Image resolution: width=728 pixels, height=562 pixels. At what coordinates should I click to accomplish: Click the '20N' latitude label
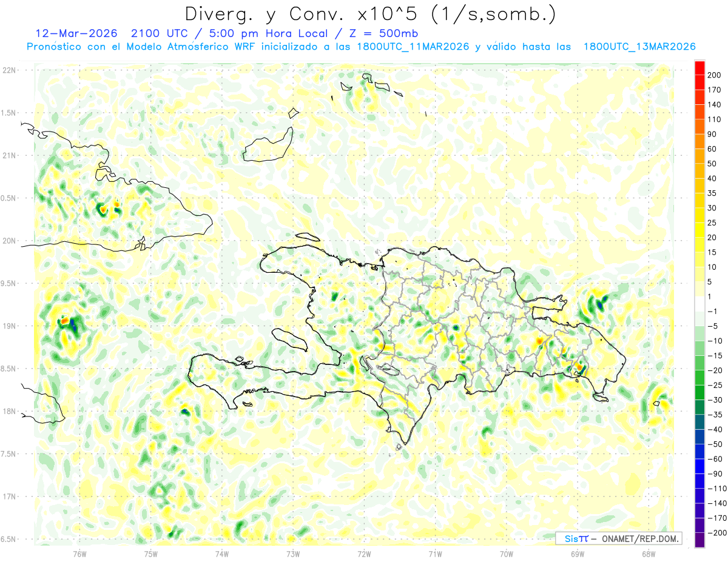[8, 241]
